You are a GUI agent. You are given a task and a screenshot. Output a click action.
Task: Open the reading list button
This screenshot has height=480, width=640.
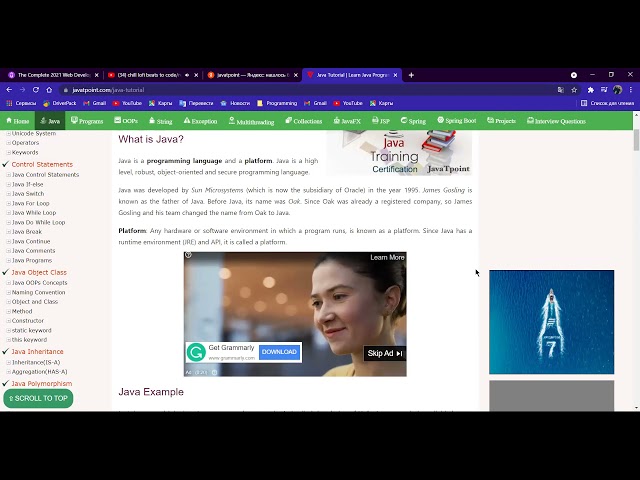point(607,103)
